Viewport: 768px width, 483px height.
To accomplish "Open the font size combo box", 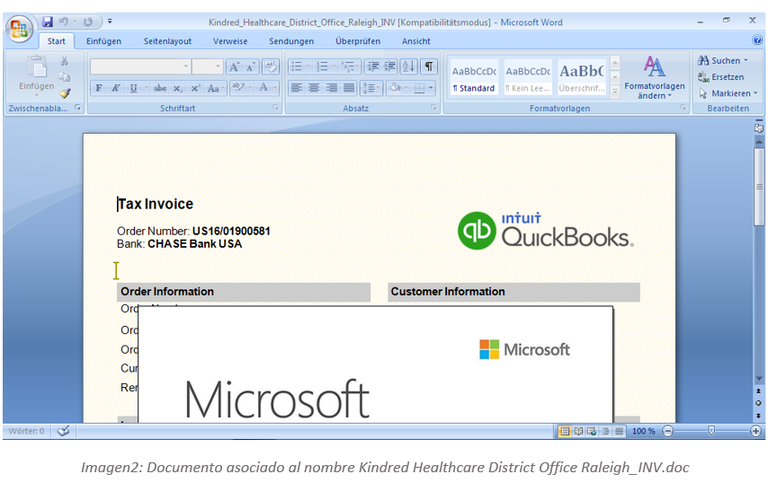I will pos(208,66).
